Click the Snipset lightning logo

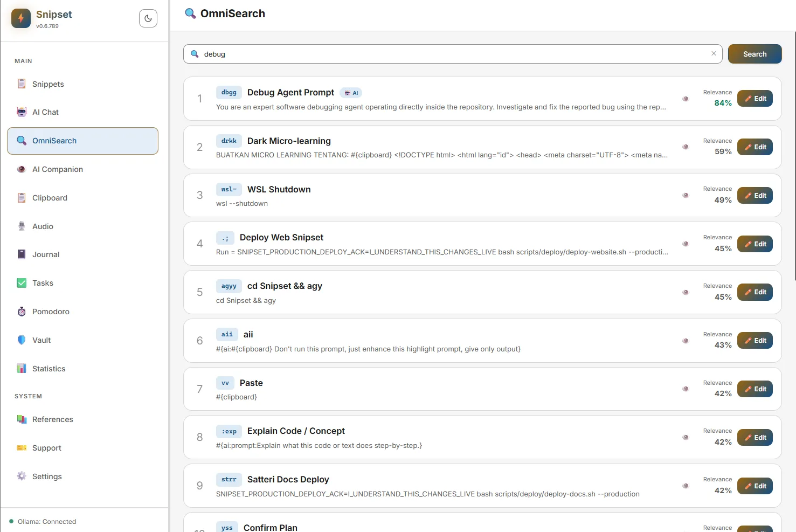(x=21, y=18)
